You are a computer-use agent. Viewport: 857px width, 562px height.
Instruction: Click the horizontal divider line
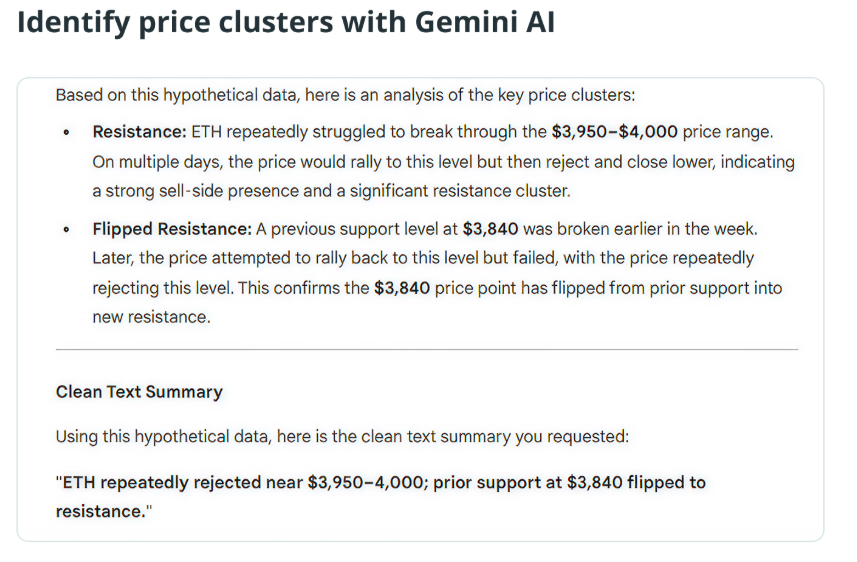427,349
